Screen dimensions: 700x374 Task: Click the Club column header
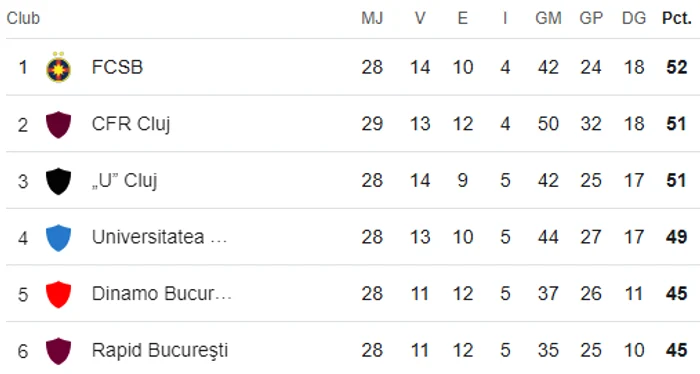23,18
